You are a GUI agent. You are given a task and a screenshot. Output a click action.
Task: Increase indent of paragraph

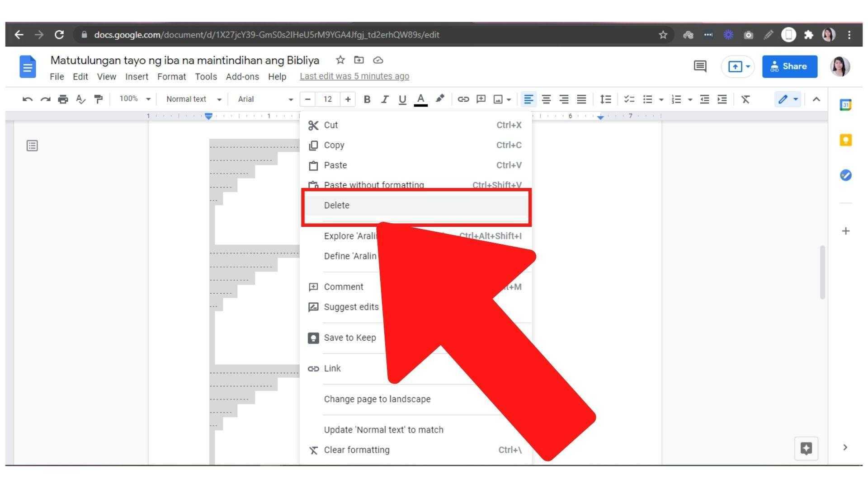click(x=722, y=99)
